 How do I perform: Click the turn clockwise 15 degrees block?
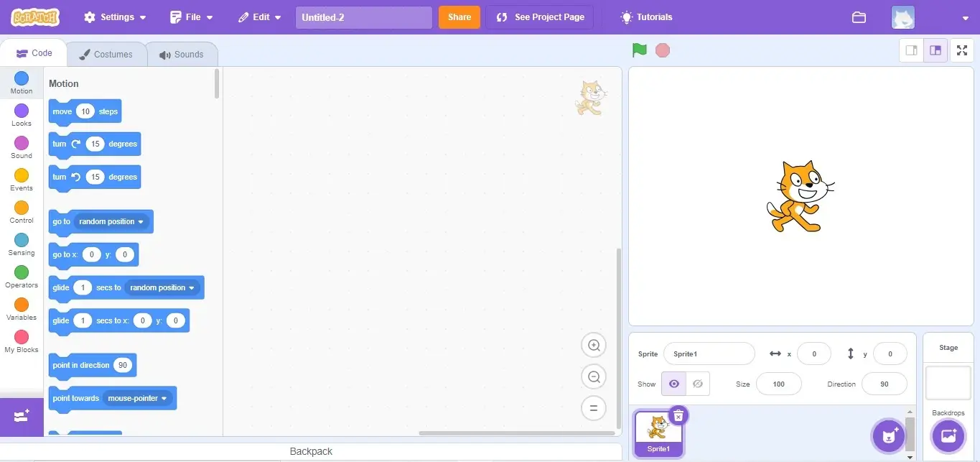(95, 144)
